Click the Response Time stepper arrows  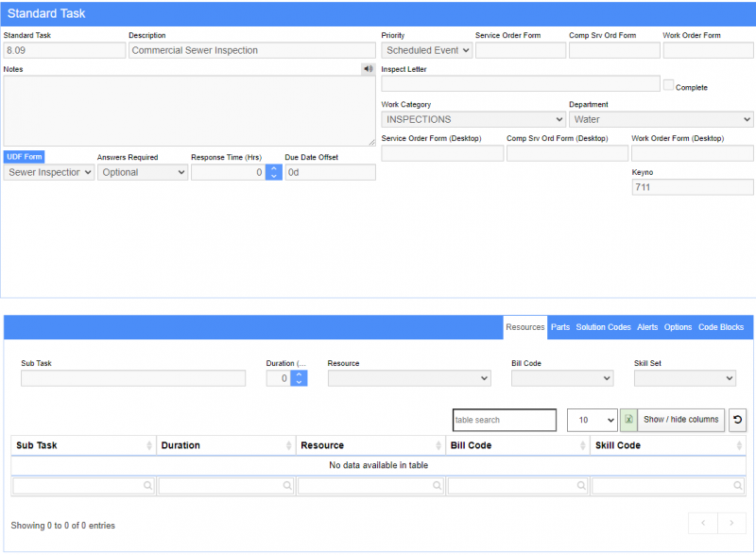tap(273, 173)
